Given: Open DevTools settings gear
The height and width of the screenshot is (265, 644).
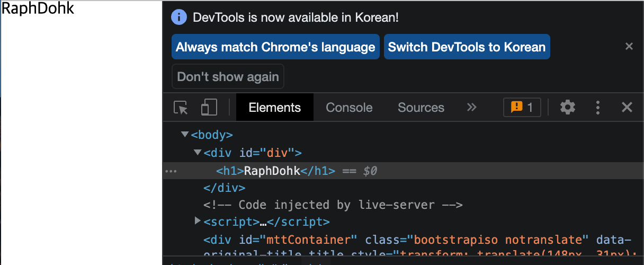Looking at the screenshot, I should (568, 108).
